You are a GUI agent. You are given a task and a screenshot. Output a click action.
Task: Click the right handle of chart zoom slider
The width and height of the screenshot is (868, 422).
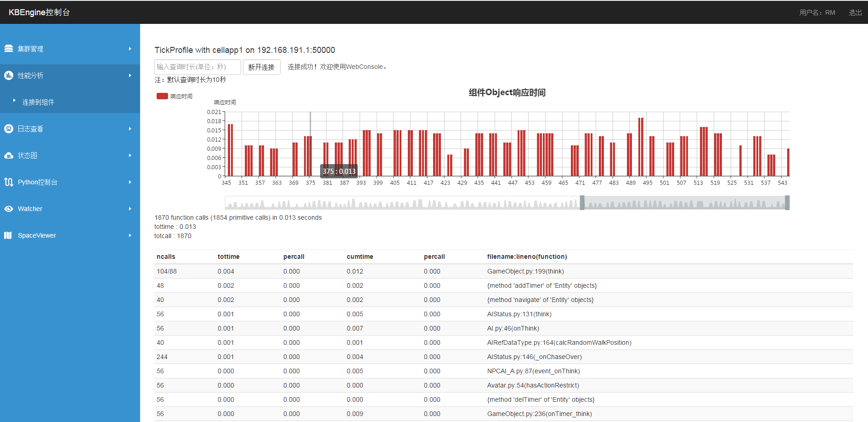(x=787, y=203)
